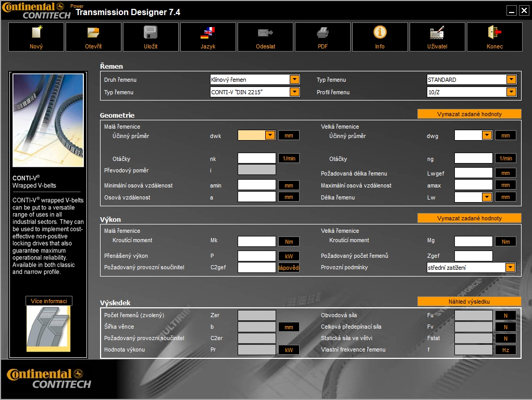
Task: Open the Profil řemenu 10/Z dropdown
Action: (x=511, y=92)
